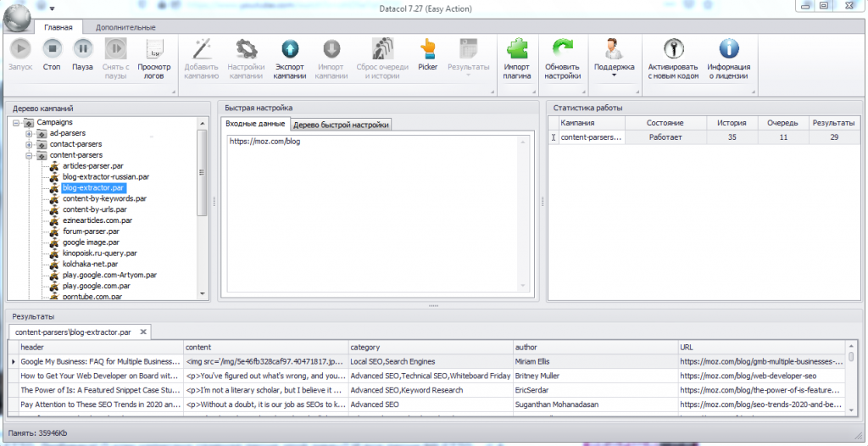Click the Экспорт кампании export icon
This screenshot has height=446, width=868.
pyautogui.click(x=290, y=50)
